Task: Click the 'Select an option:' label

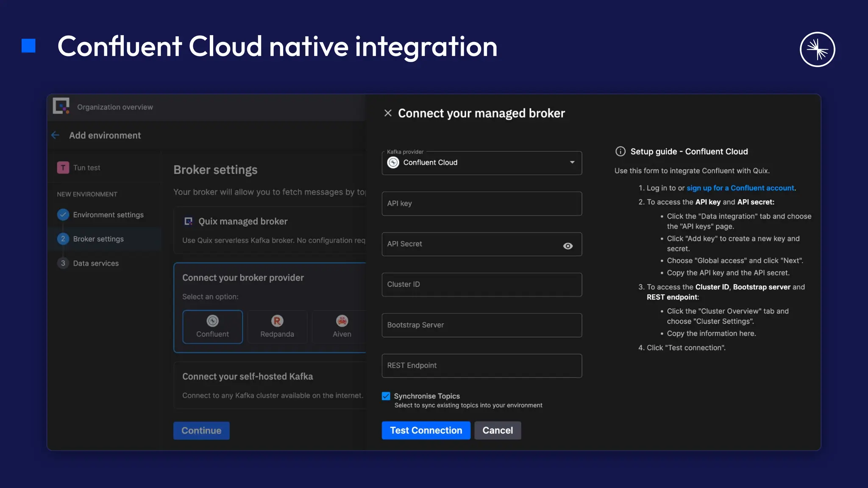Action: [x=210, y=297]
